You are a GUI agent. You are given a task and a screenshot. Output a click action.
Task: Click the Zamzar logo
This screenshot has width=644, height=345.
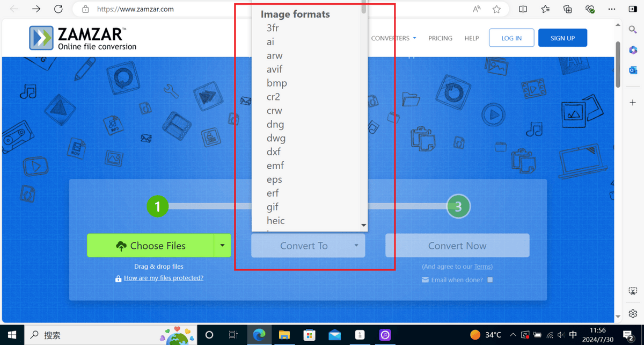pos(83,38)
